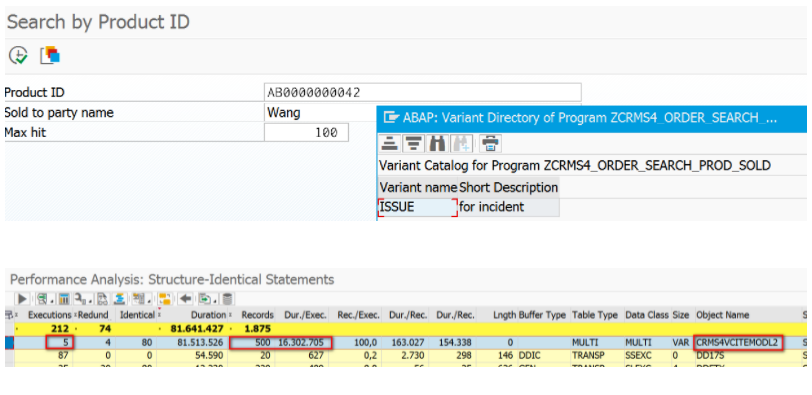Click the Size column header
The height and width of the screenshot is (395, 812).
682,315
